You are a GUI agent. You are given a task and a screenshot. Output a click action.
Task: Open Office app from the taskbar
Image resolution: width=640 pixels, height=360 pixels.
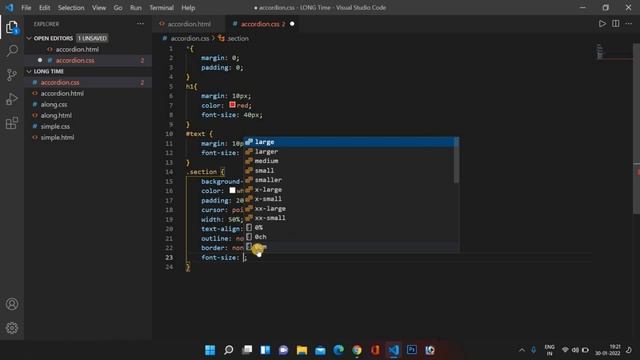[375, 350]
